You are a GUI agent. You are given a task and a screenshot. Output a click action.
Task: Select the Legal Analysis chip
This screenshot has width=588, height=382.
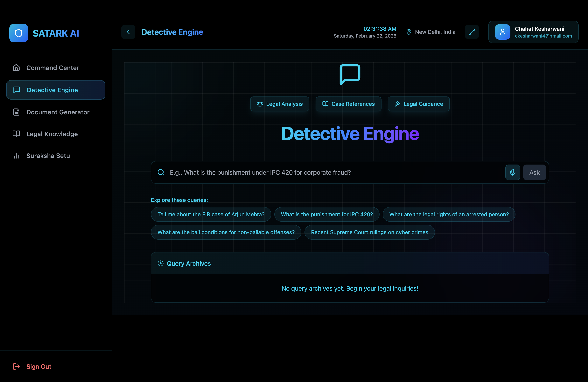pos(279,104)
